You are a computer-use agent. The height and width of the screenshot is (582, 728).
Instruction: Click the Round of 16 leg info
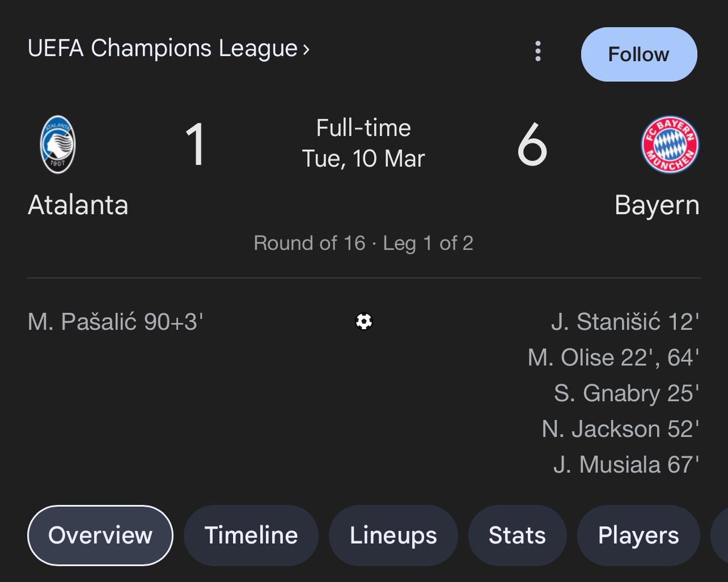tap(363, 243)
